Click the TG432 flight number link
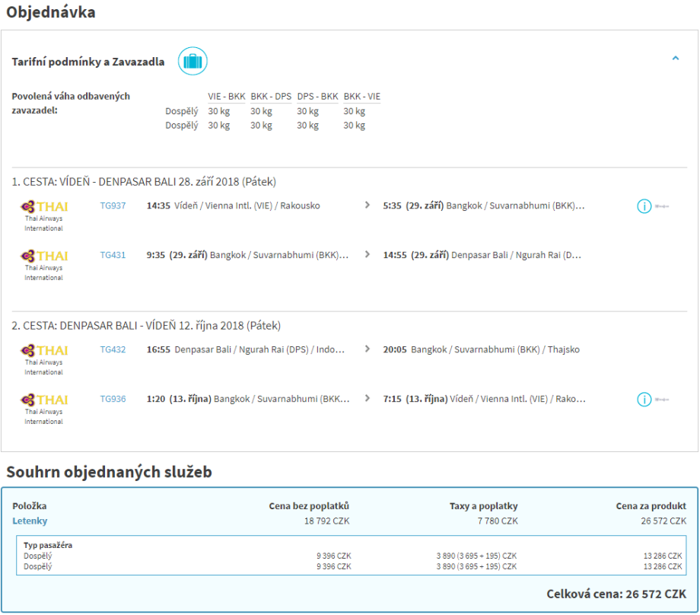This screenshot has width=700, height=615. [113, 349]
